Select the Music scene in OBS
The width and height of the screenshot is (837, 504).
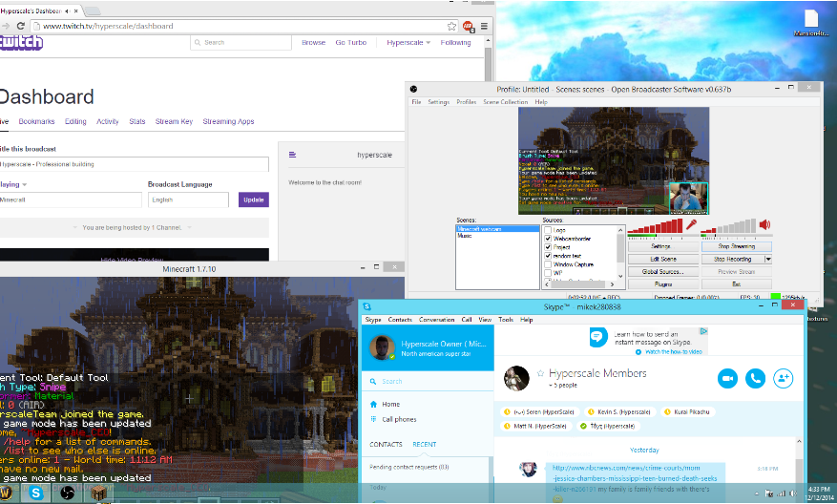pyautogui.click(x=497, y=236)
